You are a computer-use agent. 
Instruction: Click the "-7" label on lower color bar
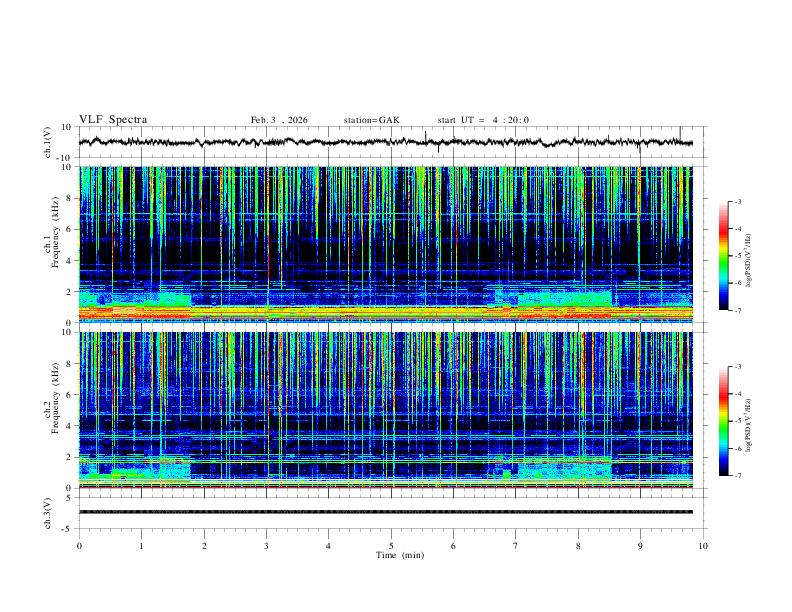738,476
